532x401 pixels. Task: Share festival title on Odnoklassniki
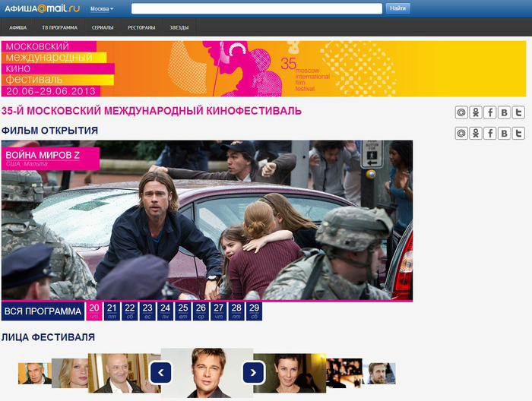[x=476, y=112]
